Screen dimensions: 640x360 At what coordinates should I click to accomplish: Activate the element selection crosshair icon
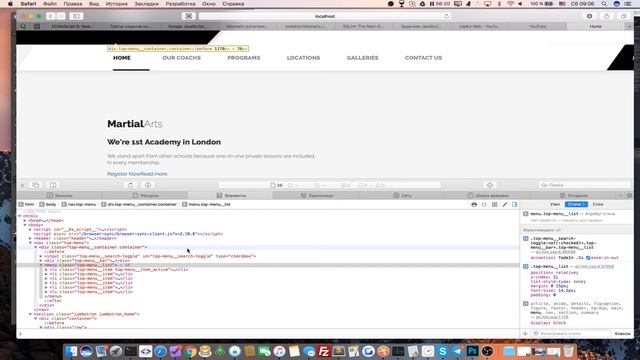[490, 185]
